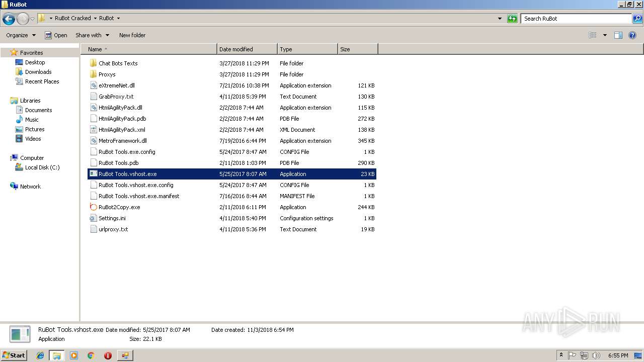
Task: Click the RuBot Tools.vshost.exe application icon
Action: [x=93, y=174]
